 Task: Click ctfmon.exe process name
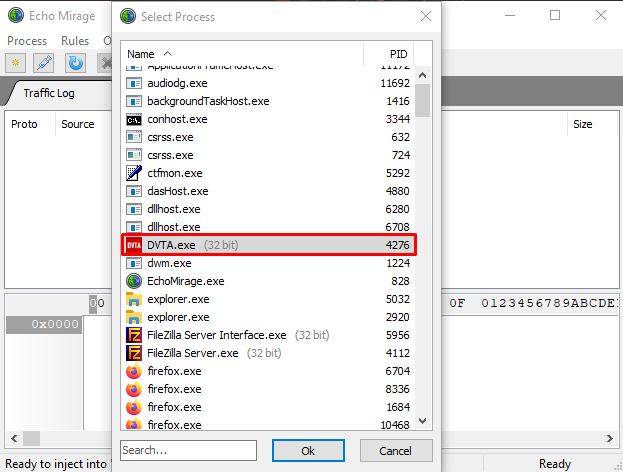coord(175,173)
